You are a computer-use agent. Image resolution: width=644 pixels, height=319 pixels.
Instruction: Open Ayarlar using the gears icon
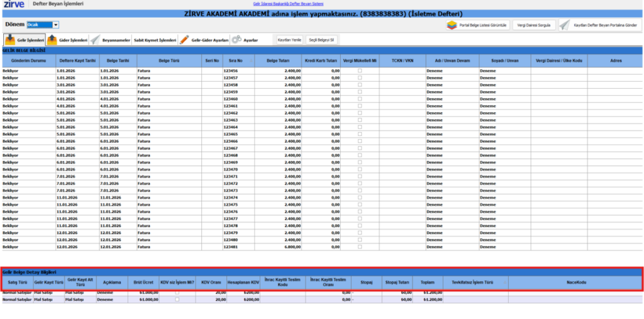[x=236, y=40]
